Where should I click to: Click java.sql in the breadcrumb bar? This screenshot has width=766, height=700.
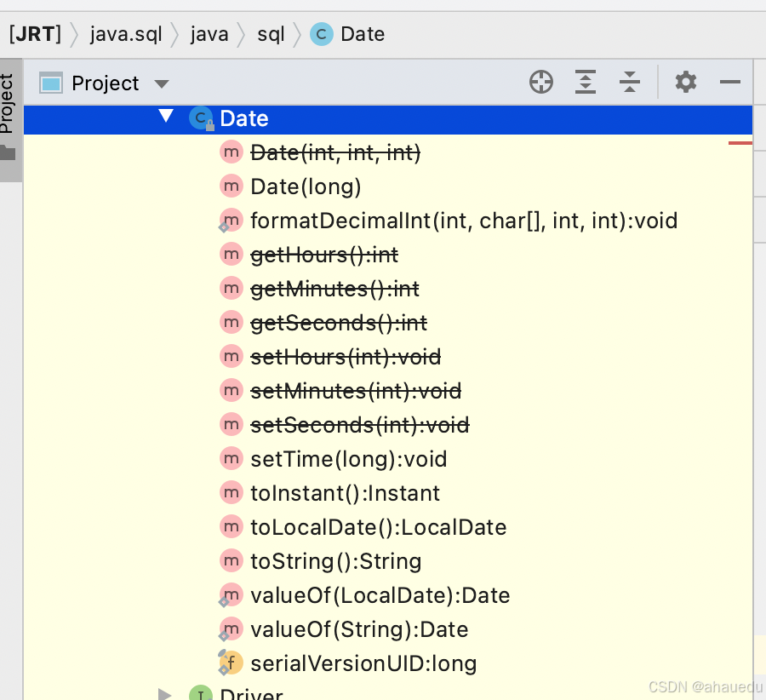point(126,34)
